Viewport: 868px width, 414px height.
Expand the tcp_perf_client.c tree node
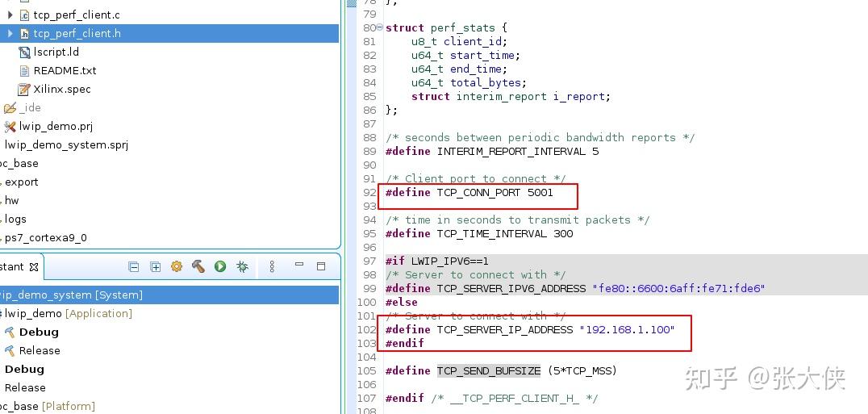coord(10,15)
